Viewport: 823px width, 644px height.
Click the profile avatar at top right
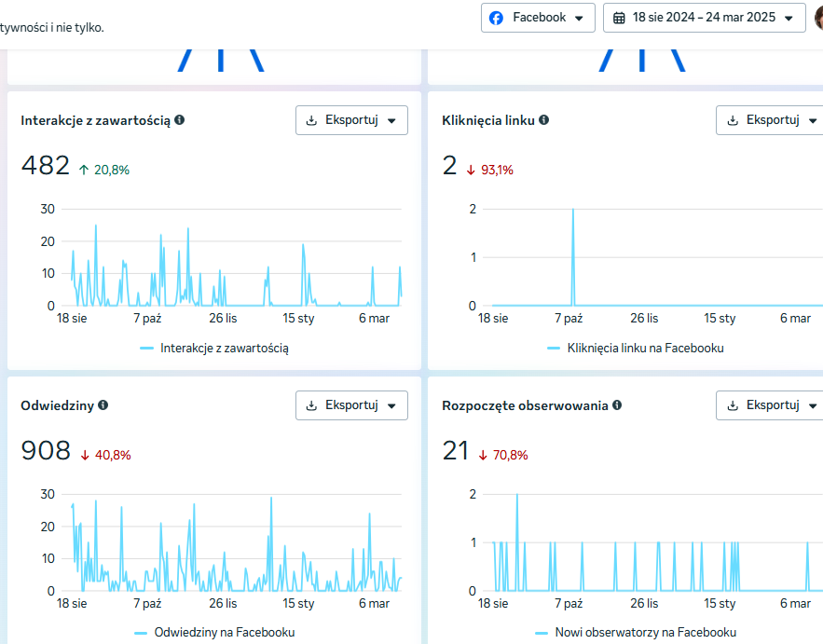(818, 18)
